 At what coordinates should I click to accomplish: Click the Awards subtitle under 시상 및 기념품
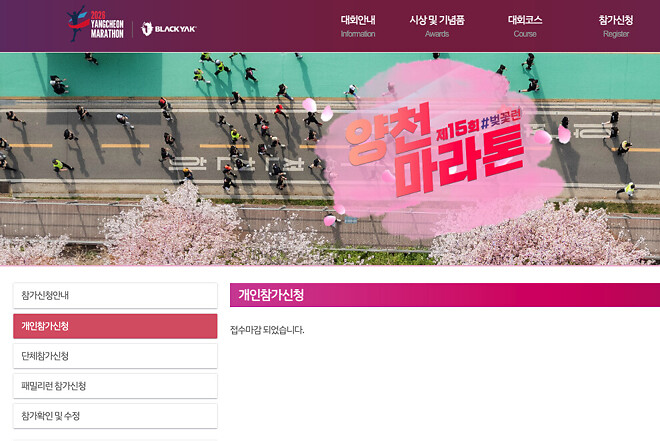(437, 34)
